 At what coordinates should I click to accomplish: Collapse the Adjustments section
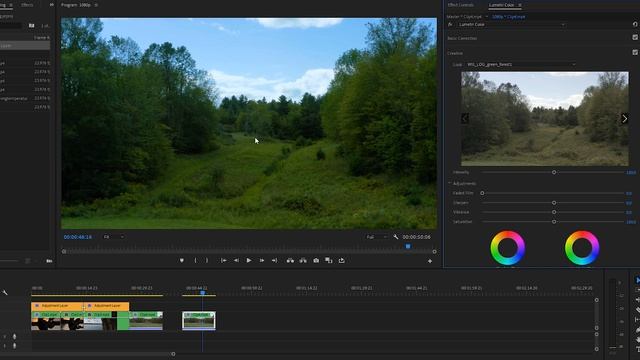(x=450, y=184)
